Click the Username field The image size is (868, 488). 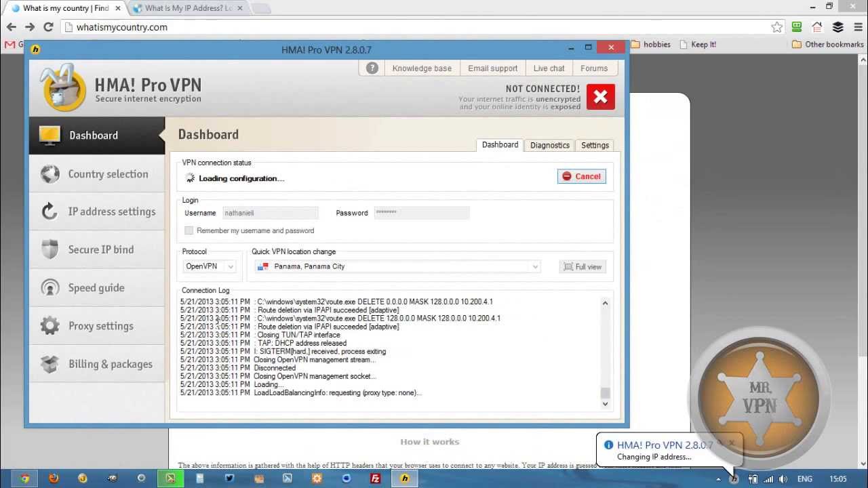[x=270, y=213]
